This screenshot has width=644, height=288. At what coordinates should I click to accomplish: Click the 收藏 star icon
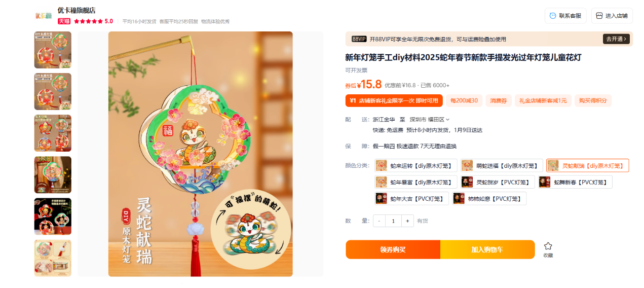[x=548, y=246]
